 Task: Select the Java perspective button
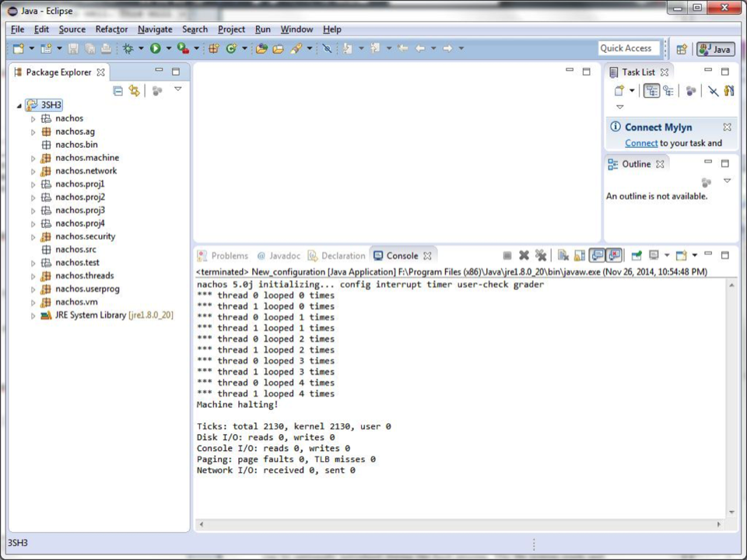715,49
